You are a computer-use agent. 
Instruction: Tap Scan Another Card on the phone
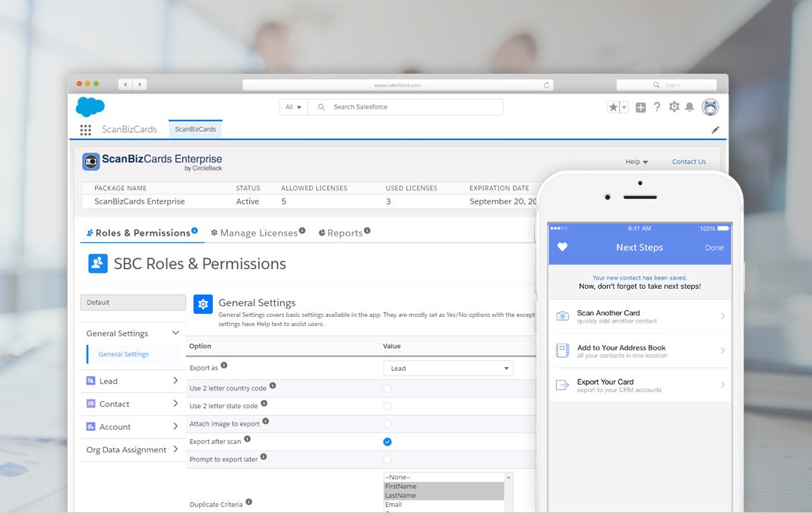click(640, 316)
